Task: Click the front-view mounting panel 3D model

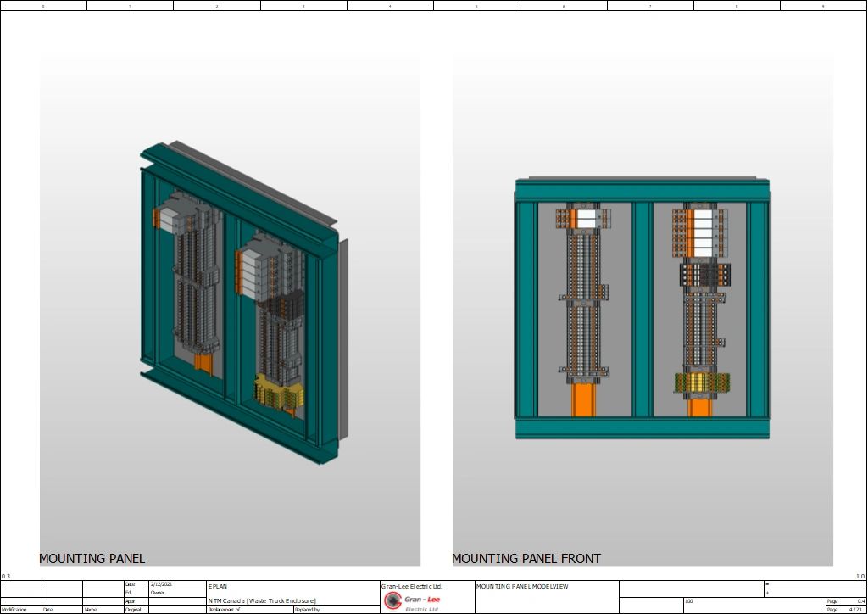Action: pos(643,309)
